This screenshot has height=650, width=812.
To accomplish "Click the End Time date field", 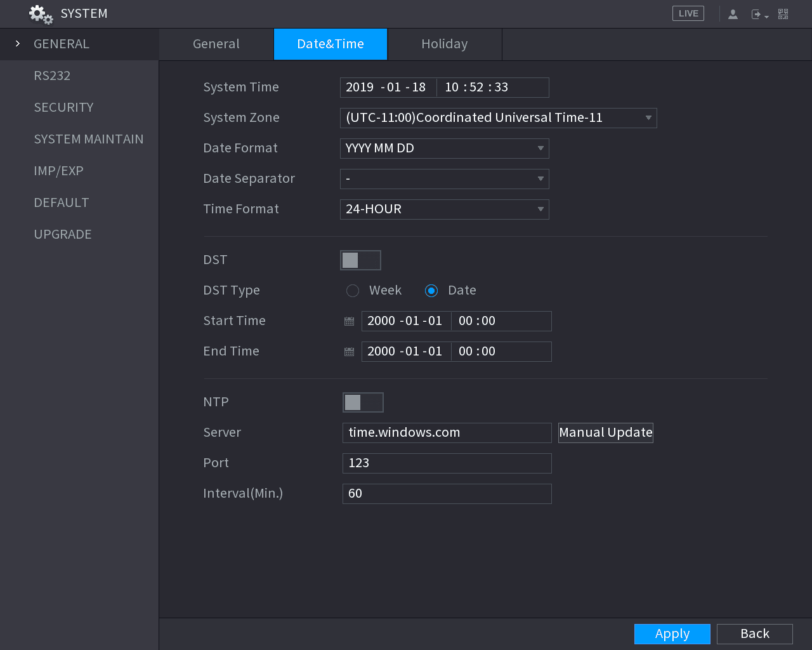I will [x=406, y=352].
